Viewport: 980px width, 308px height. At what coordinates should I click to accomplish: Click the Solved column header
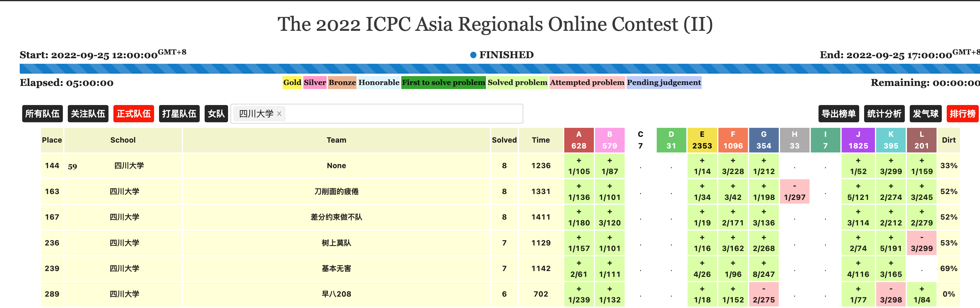(x=504, y=140)
